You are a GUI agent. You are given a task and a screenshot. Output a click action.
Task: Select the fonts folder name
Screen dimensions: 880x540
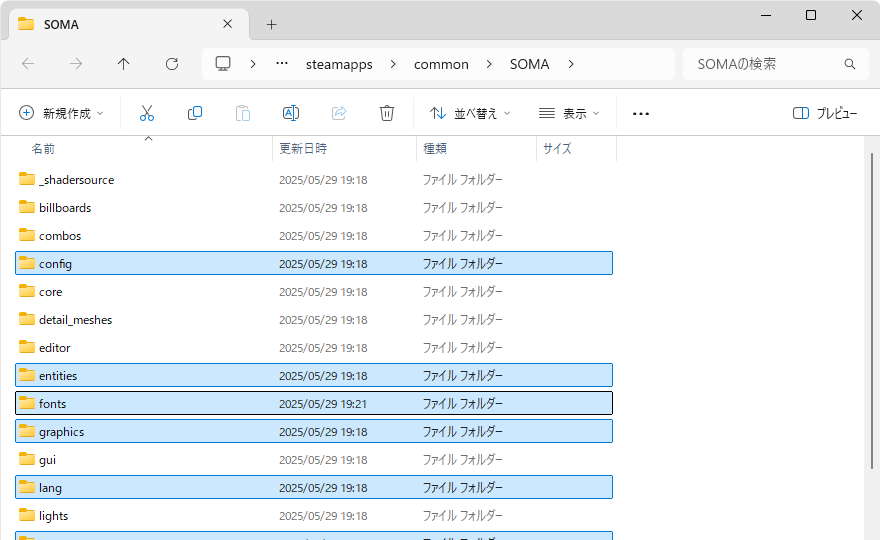(x=52, y=404)
